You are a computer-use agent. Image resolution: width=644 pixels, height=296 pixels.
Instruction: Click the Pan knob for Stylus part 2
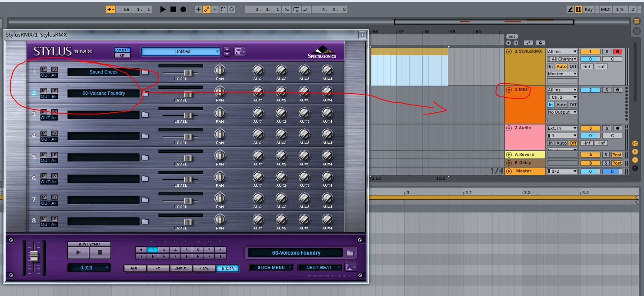click(220, 91)
